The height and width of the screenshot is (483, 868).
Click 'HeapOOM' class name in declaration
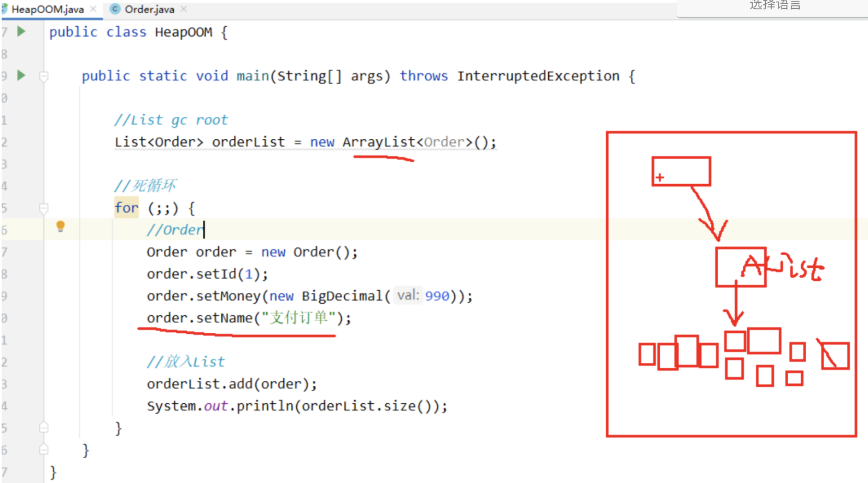tap(184, 32)
